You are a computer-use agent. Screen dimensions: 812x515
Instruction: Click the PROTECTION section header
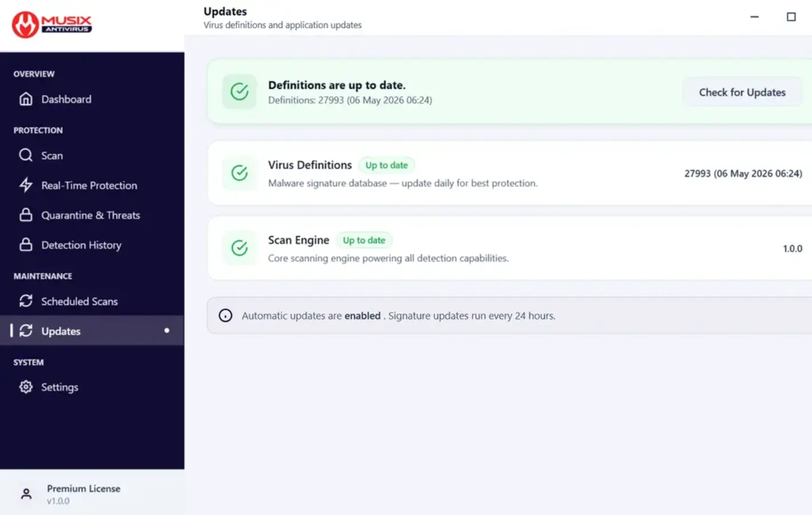click(x=38, y=130)
